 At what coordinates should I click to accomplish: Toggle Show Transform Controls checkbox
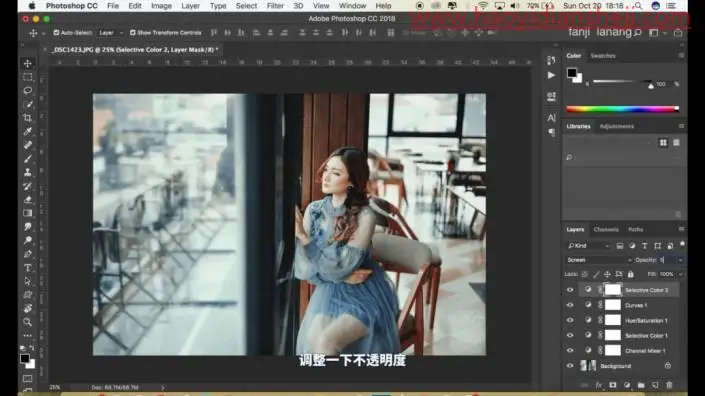(x=133, y=33)
